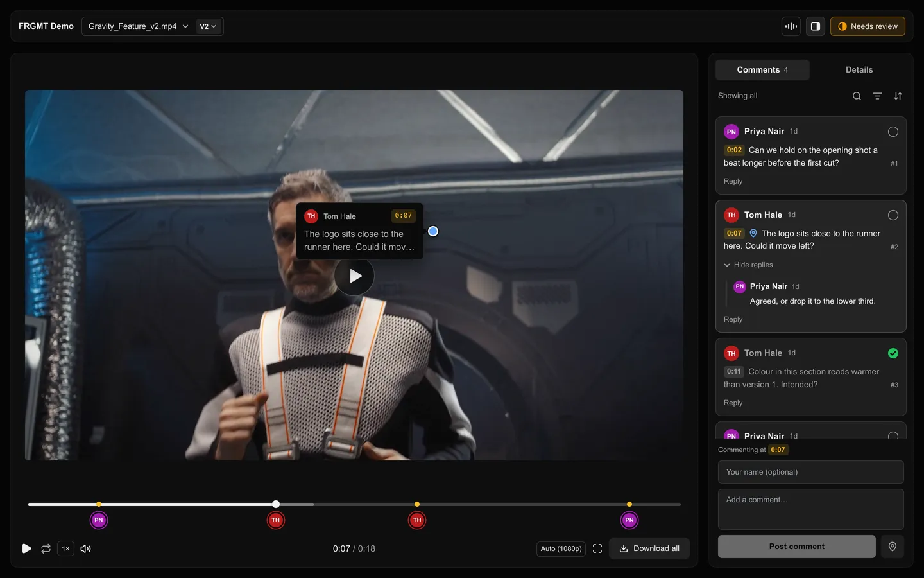Mark Priya Nair's 0:02 comment as resolved
924x578 pixels.
point(893,132)
